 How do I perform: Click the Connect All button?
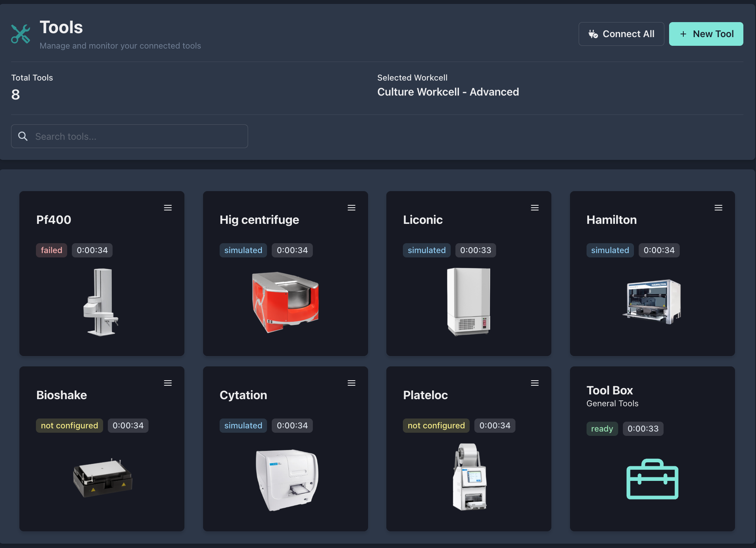[621, 34]
